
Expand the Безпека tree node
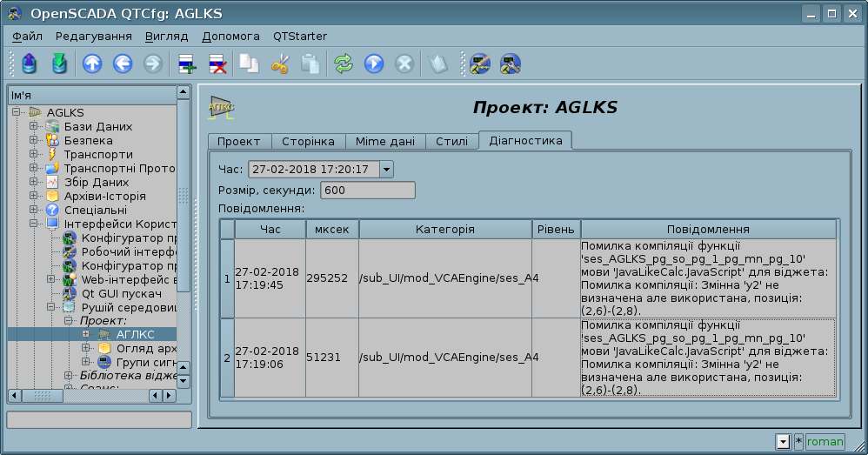[33, 140]
